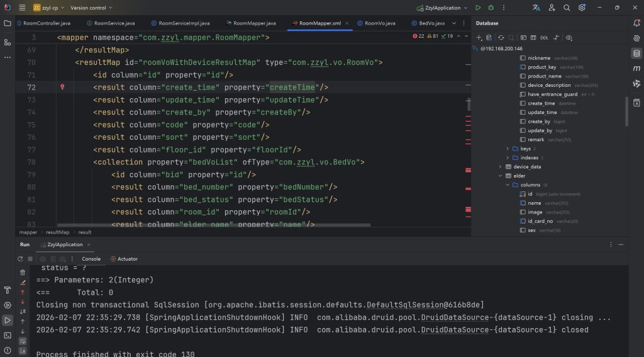This screenshot has width=644, height=357.
Task: Go to next highlighted error arrow
Action: (x=466, y=36)
